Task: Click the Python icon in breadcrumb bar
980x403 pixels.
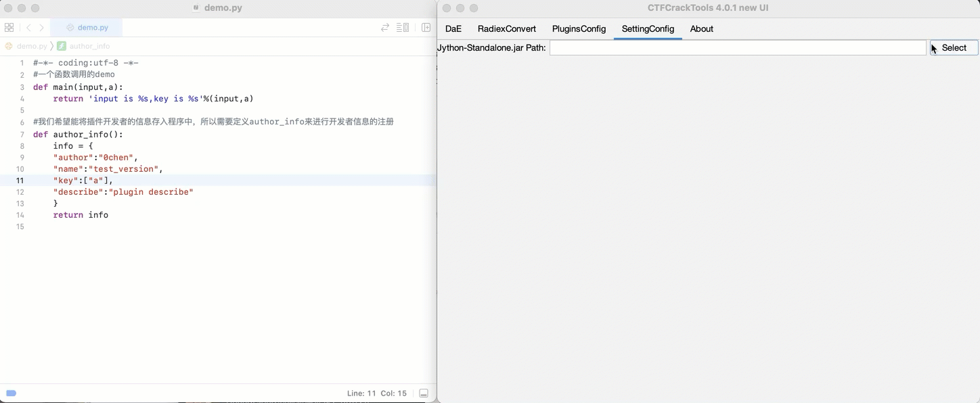Action: pyautogui.click(x=9, y=46)
